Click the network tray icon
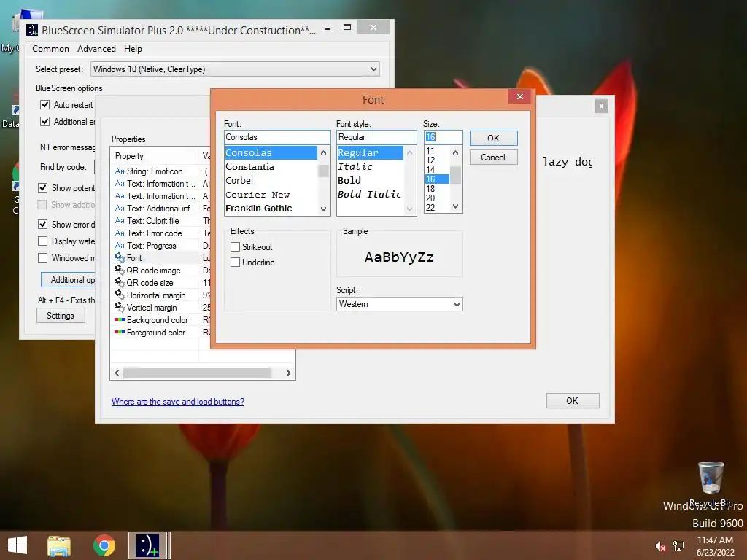The height and width of the screenshot is (560, 747). click(x=678, y=546)
